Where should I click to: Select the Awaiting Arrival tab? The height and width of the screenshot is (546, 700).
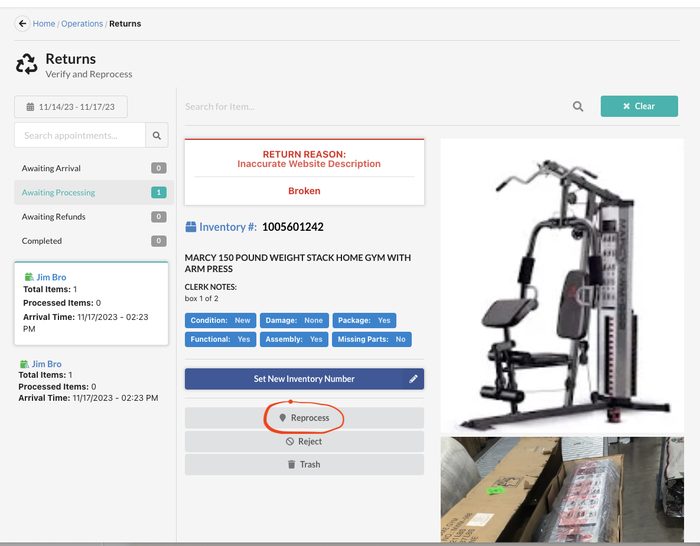pyautogui.click(x=94, y=168)
